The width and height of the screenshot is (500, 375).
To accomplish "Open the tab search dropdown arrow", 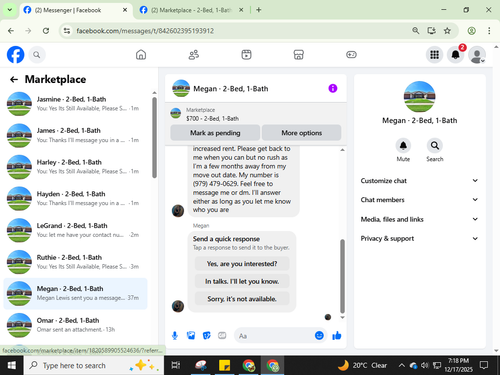I will click(x=10, y=10).
